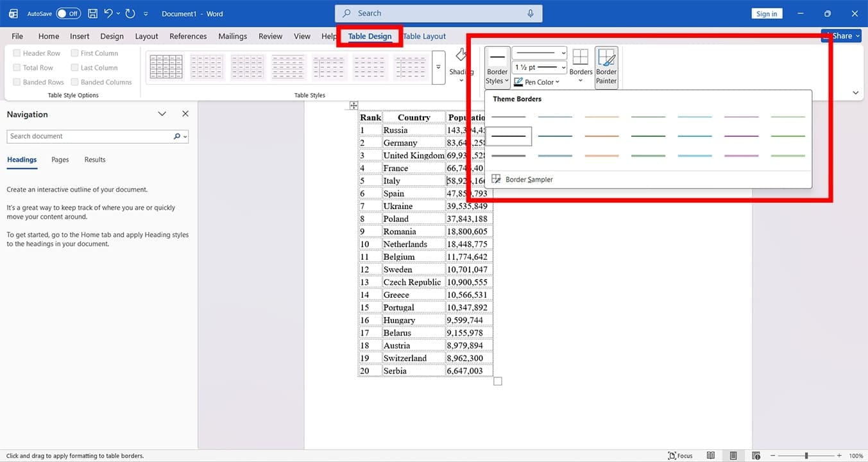This screenshot has height=462, width=868.
Task: Expand the Table Styles gallery
Action: pos(439,67)
